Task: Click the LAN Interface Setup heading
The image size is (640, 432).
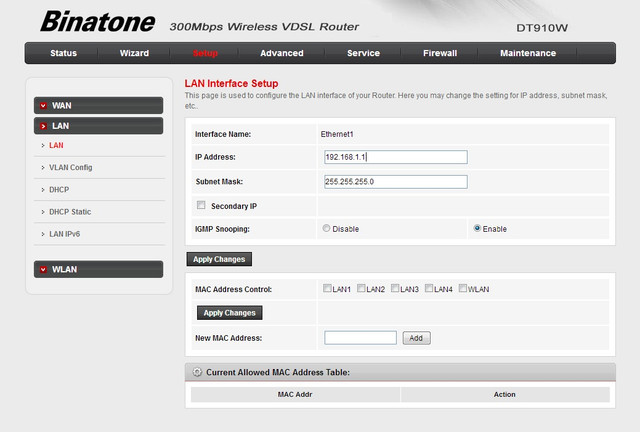Action: (x=231, y=83)
